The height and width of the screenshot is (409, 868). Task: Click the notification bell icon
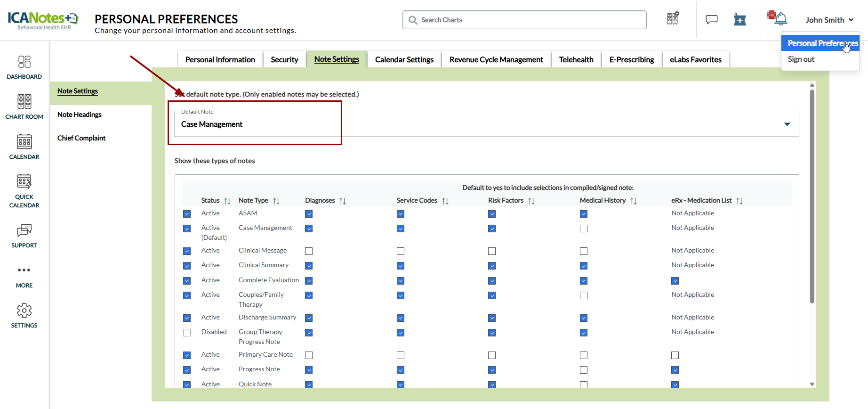(780, 19)
